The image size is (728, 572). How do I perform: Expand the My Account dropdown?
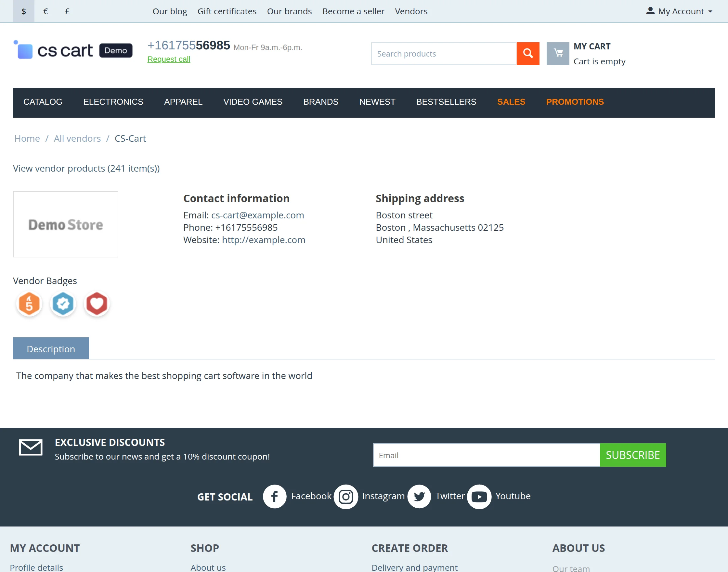click(680, 11)
